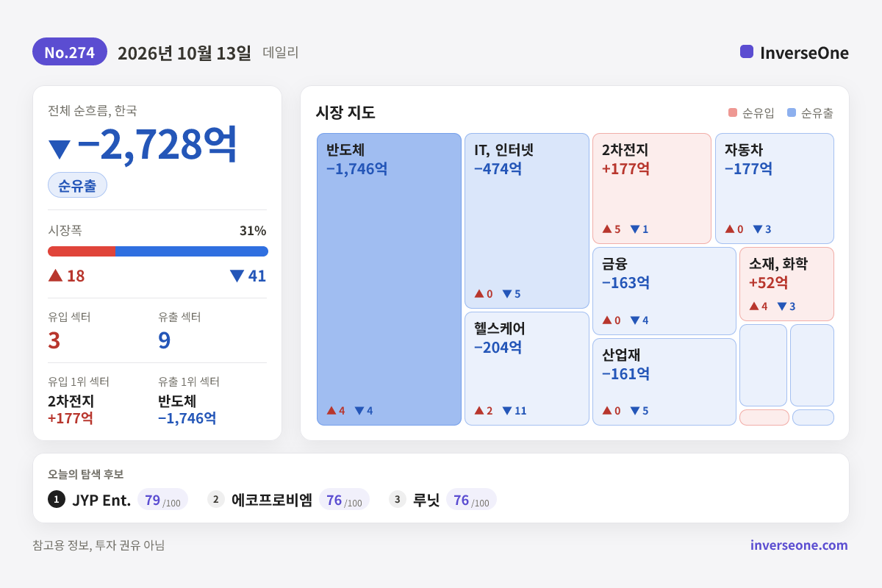Open the 산업재 treemap tile
The image size is (882, 588).
point(664,381)
